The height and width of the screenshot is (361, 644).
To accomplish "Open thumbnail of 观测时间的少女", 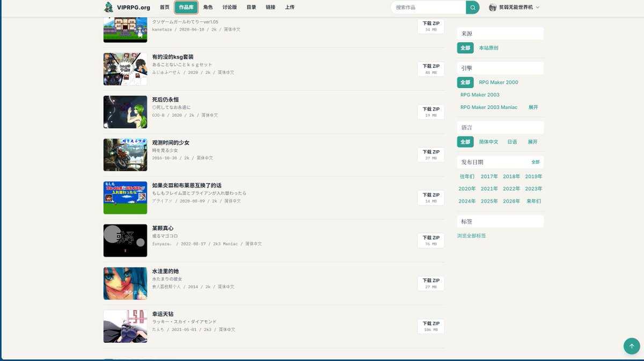I will (x=125, y=155).
